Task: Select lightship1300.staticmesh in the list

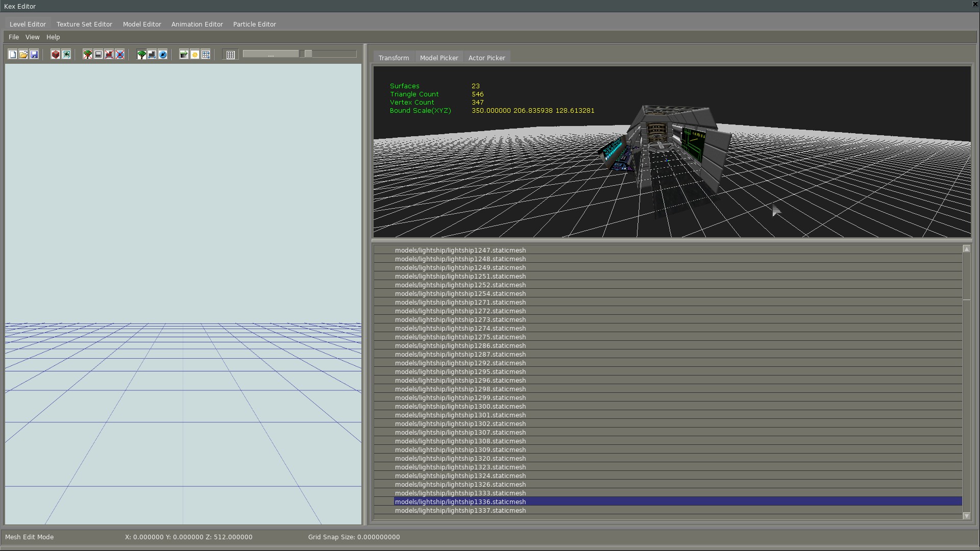Action: [x=460, y=407]
